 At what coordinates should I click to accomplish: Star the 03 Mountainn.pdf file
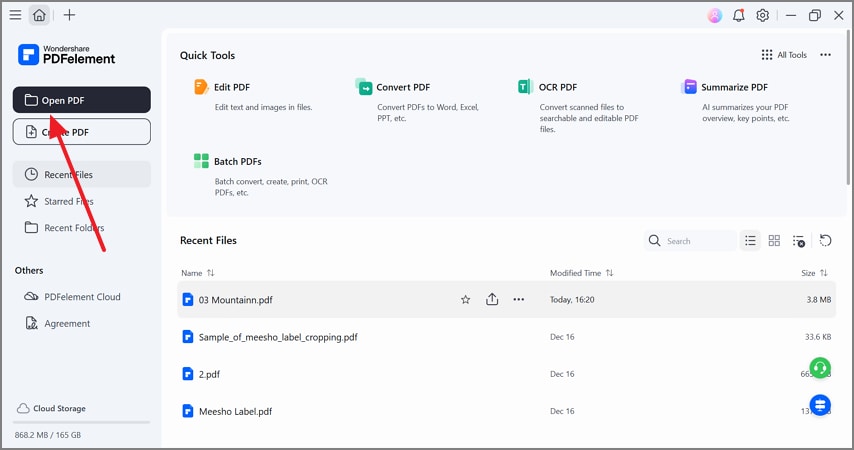[x=465, y=299]
